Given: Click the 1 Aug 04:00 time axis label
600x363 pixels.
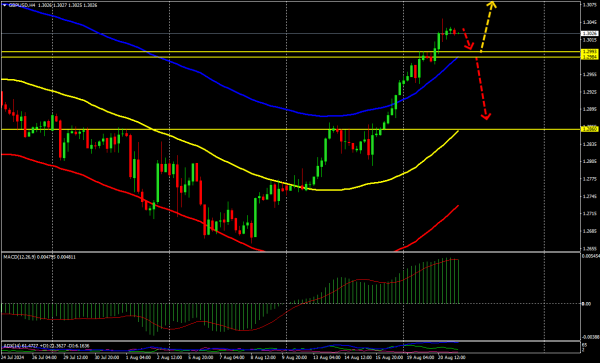Looking at the screenshot, I should pos(140,358).
